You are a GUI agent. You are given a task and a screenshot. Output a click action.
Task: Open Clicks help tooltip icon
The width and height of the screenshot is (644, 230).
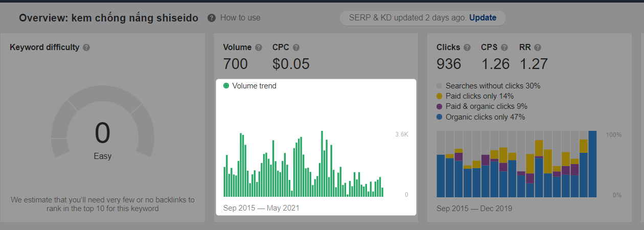click(x=467, y=48)
